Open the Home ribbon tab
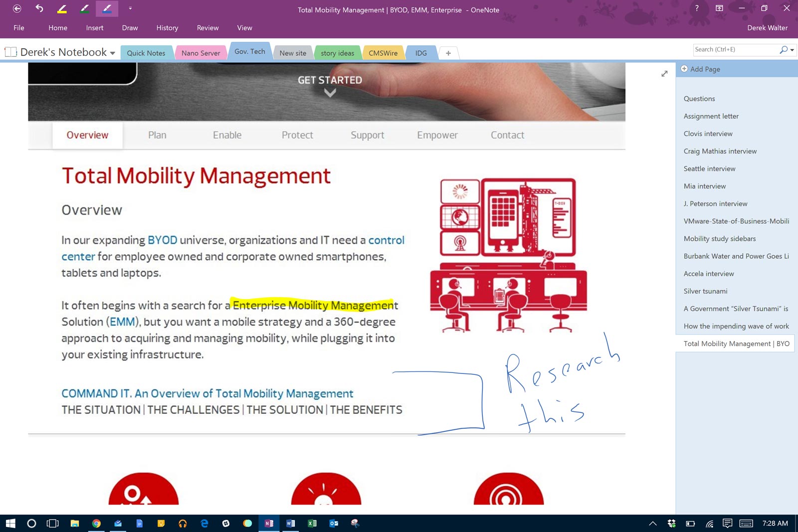 point(58,28)
